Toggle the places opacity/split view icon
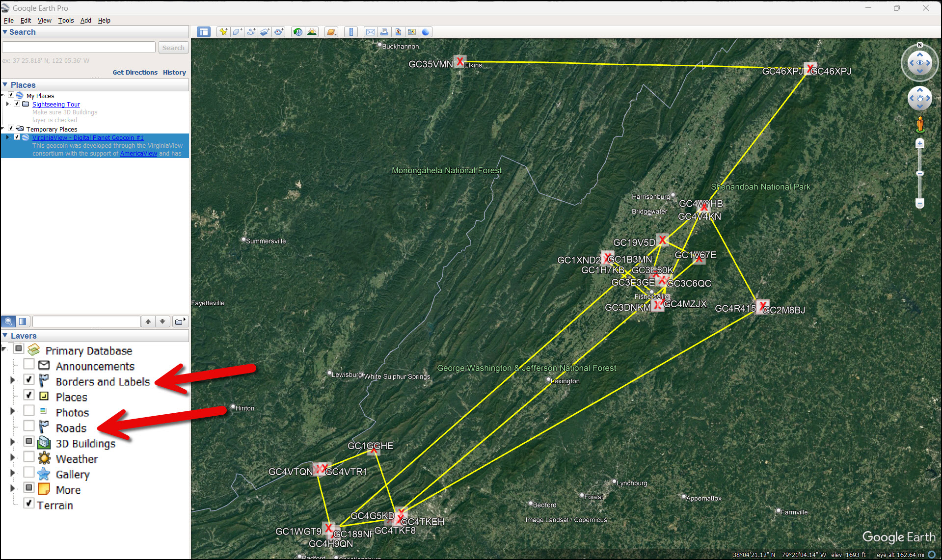This screenshot has width=942, height=560. (x=23, y=321)
